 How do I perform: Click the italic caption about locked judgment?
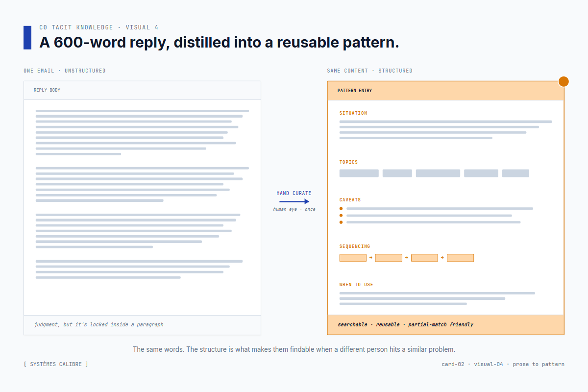(98, 324)
